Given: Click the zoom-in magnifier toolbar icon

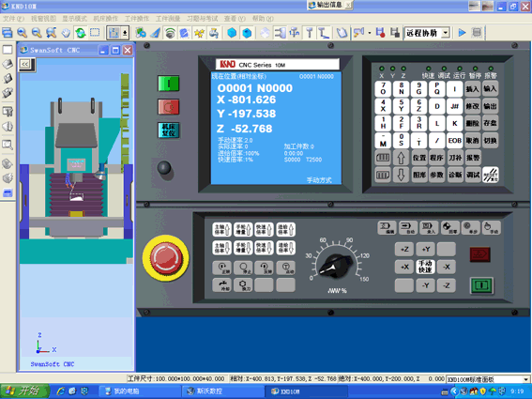Looking at the screenshot, I should click(23, 33).
